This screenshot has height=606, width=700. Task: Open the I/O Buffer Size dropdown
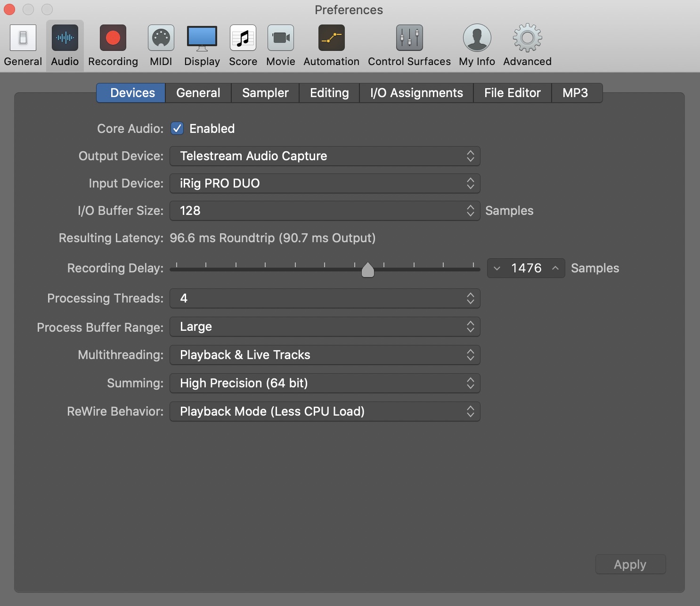[x=325, y=211]
